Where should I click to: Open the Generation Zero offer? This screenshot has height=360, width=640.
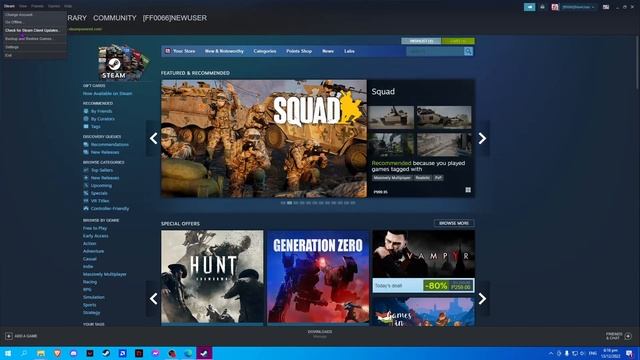coord(318,277)
